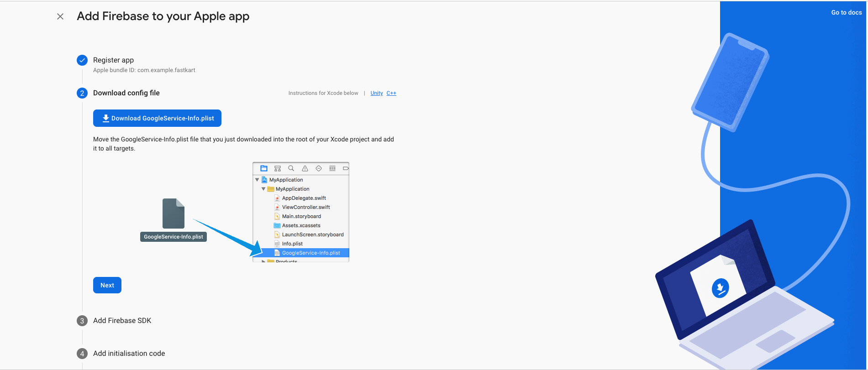Click the Register app completed checkmark icon

tap(82, 60)
